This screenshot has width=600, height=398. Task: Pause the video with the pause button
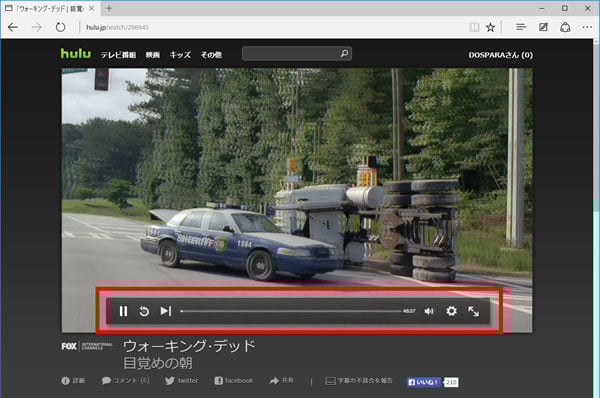[123, 311]
